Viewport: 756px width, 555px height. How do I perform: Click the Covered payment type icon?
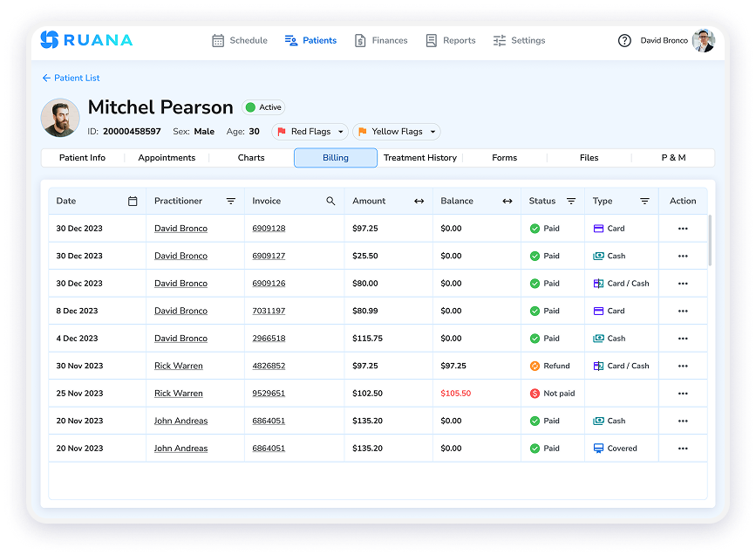(598, 449)
